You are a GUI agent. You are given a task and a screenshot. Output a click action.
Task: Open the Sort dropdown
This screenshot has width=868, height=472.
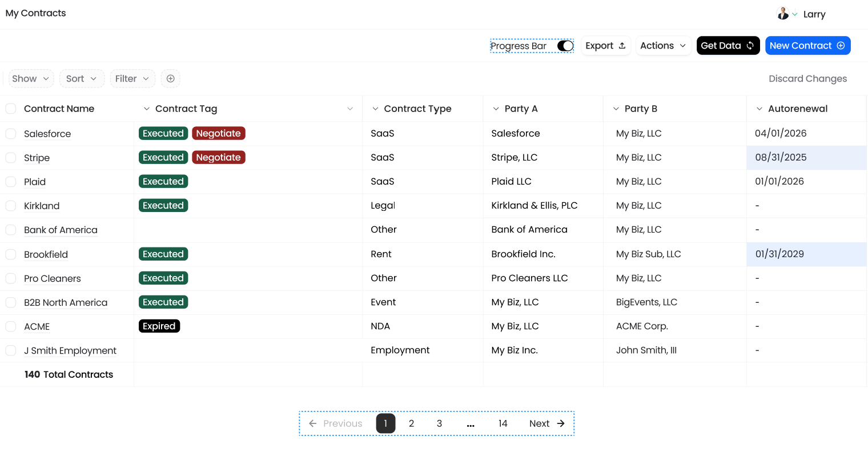[x=82, y=79]
